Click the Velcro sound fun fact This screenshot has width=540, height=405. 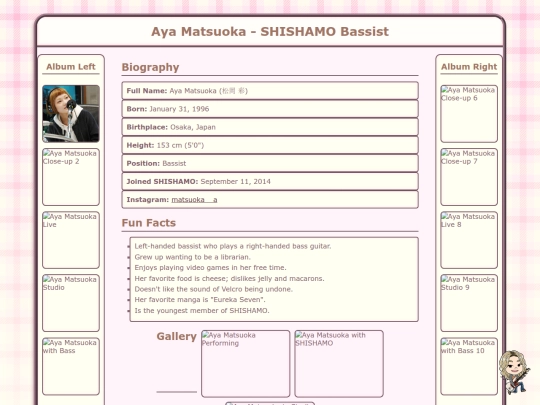tap(214, 289)
